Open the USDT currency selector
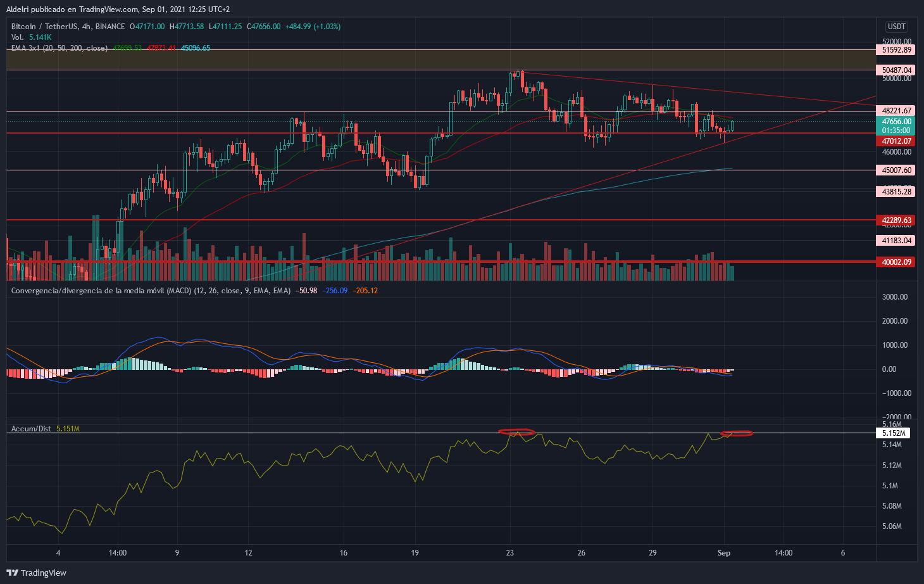 coord(896,27)
